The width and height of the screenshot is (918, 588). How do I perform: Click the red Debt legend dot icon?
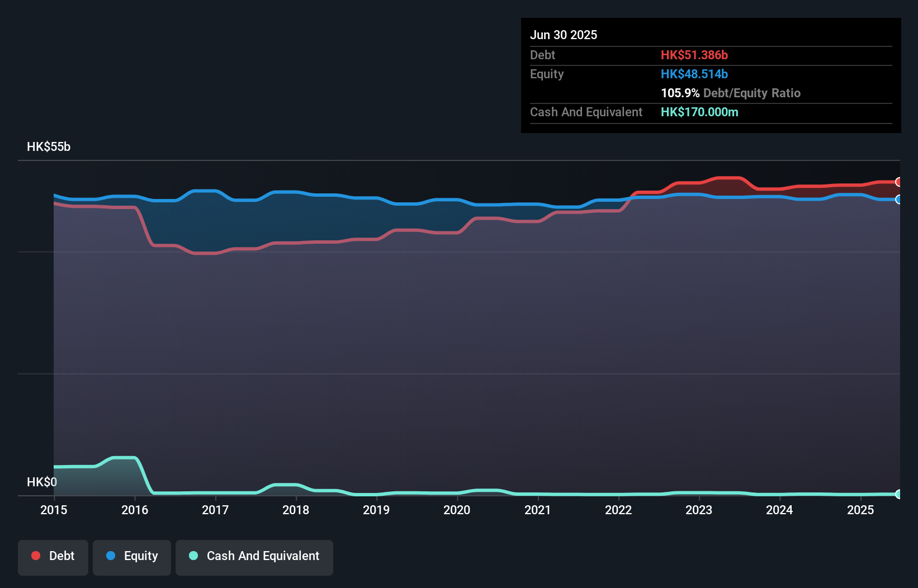point(35,556)
